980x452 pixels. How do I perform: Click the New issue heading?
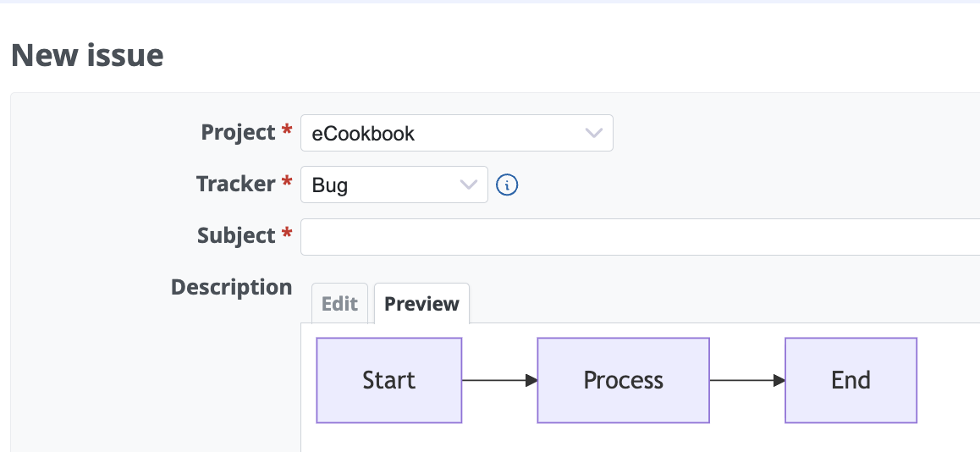pos(87,55)
